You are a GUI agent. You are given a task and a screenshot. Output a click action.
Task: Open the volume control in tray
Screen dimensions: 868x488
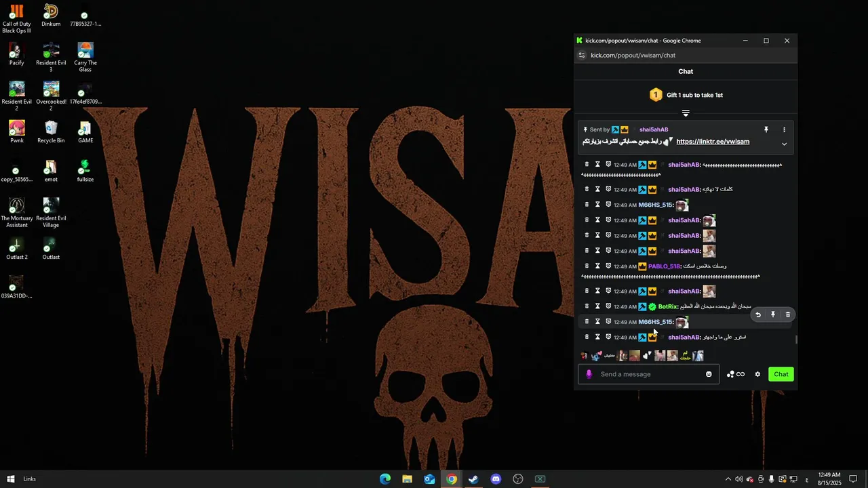pos(739,479)
